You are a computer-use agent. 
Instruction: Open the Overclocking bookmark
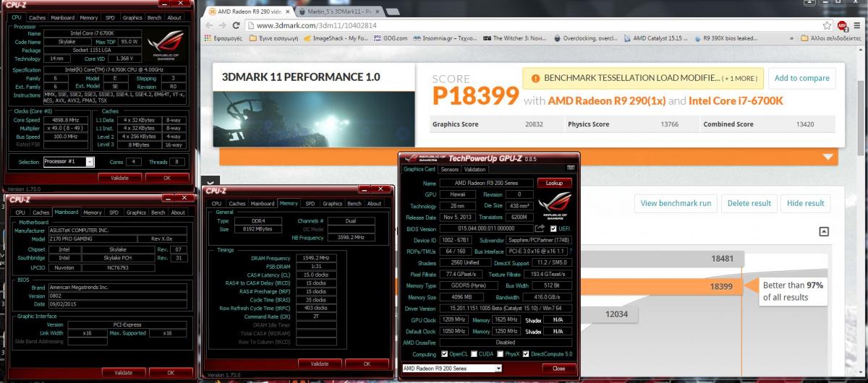[x=587, y=38]
